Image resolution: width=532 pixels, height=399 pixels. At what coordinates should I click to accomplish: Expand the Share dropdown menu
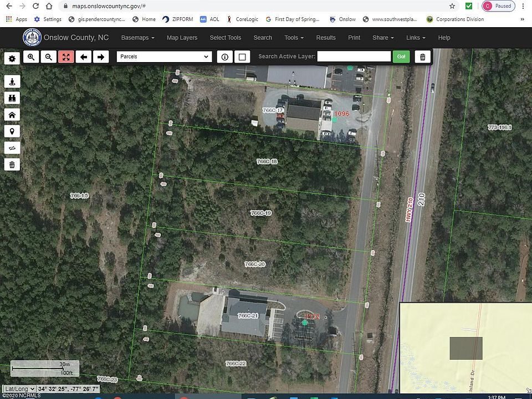[x=383, y=38]
